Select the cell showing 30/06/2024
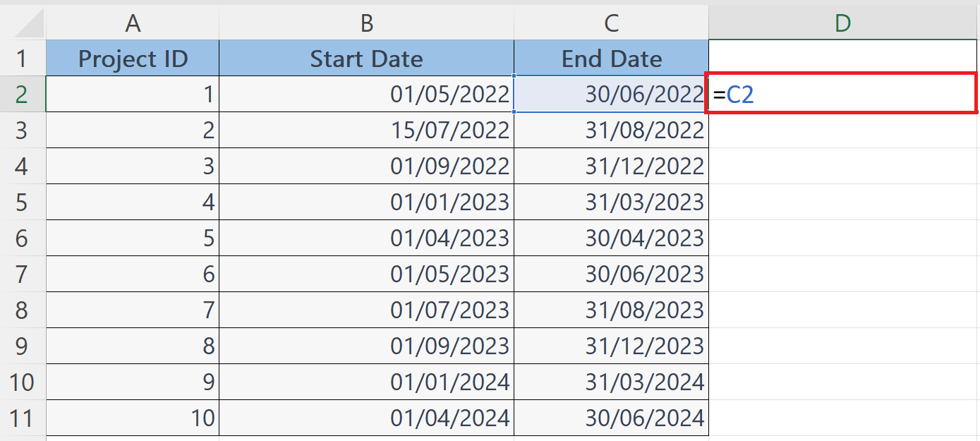 click(611, 418)
